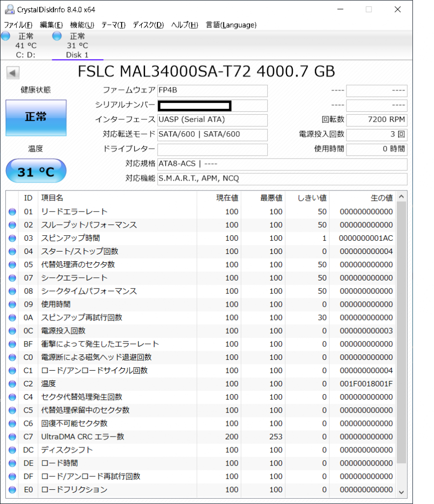This screenshot has height=504, width=434.
Task: Click the previous disk arrow button
Action: pyautogui.click(x=13, y=73)
